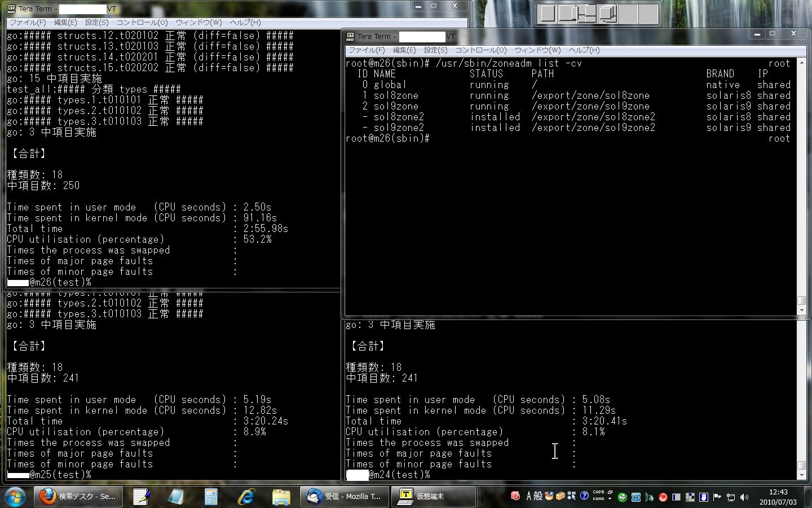This screenshot has height=508, width=812.
Task: Open ヘルプ(H) menu in front Tera Term window
Action: pyautogui.click(x=584, y=50)
